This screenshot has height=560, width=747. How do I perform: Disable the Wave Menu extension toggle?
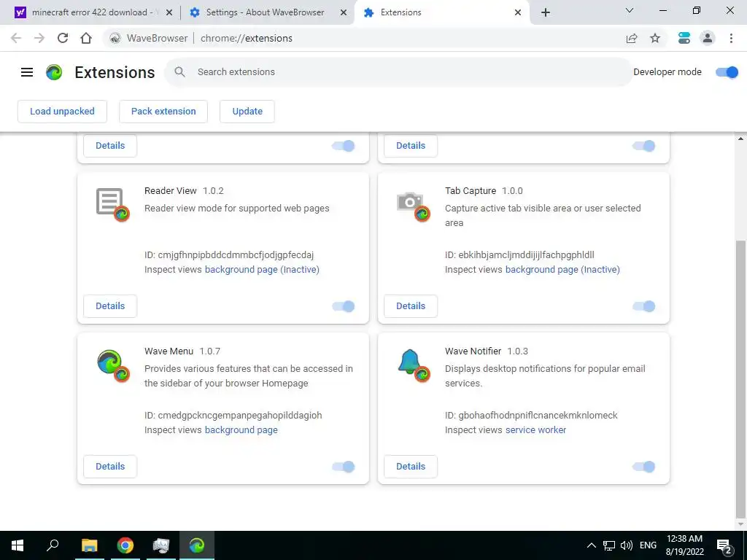pyautogui.click(x=344, y=467)
